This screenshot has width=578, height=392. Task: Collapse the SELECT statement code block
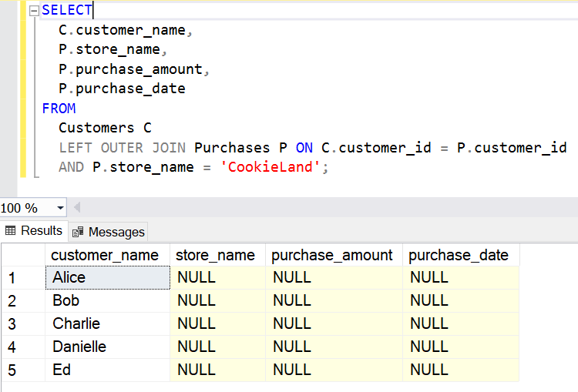34,11
